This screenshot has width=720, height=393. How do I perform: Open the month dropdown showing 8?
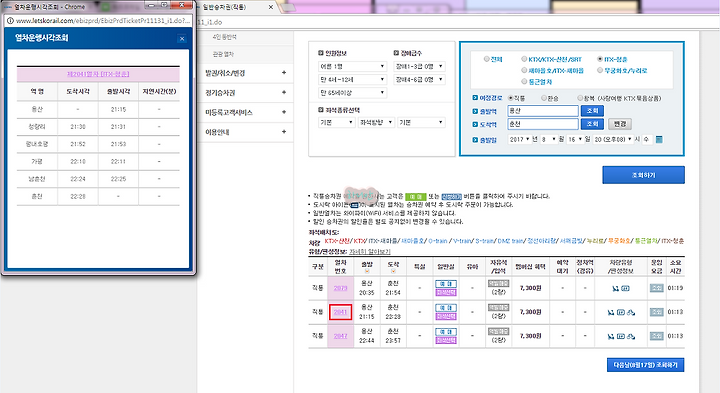coord(549,139)
